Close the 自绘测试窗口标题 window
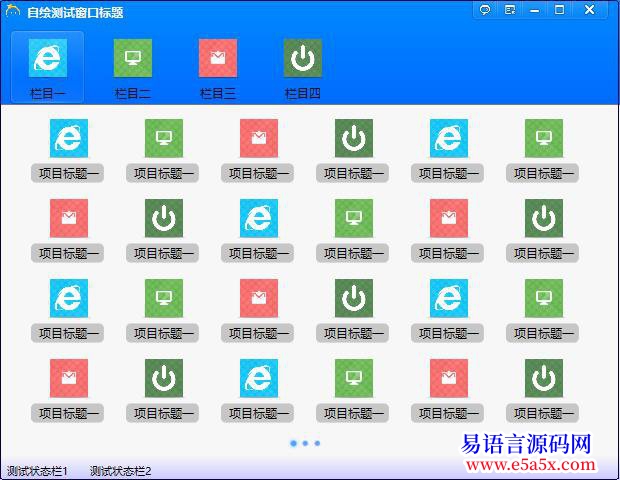The width and height of the screenshot is (620, 480). pos(589,10)
